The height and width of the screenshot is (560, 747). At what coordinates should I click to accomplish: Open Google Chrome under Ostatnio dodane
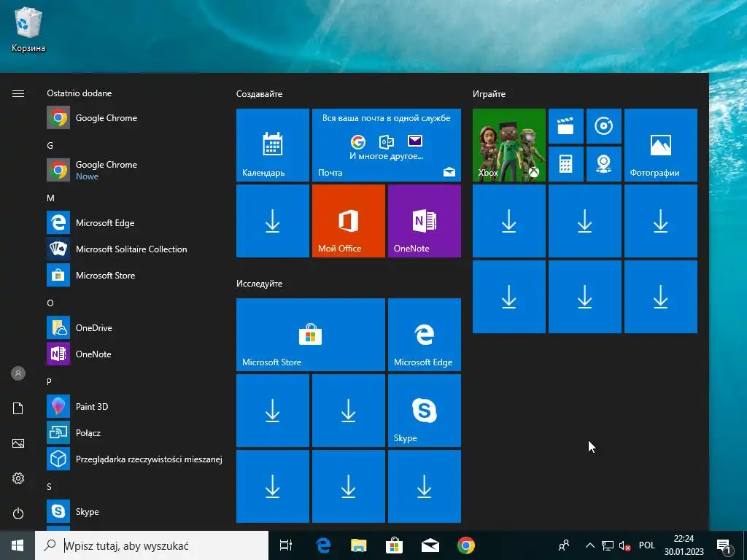133,117
